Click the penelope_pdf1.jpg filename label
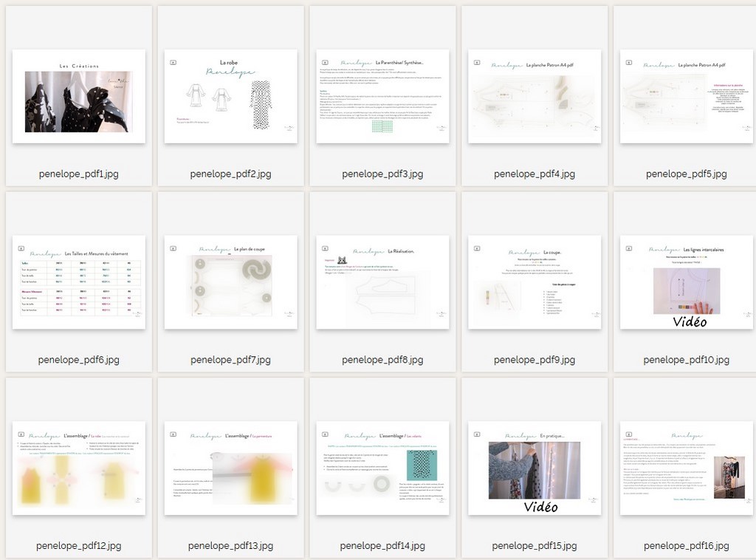756x560 pixels. 79,174
